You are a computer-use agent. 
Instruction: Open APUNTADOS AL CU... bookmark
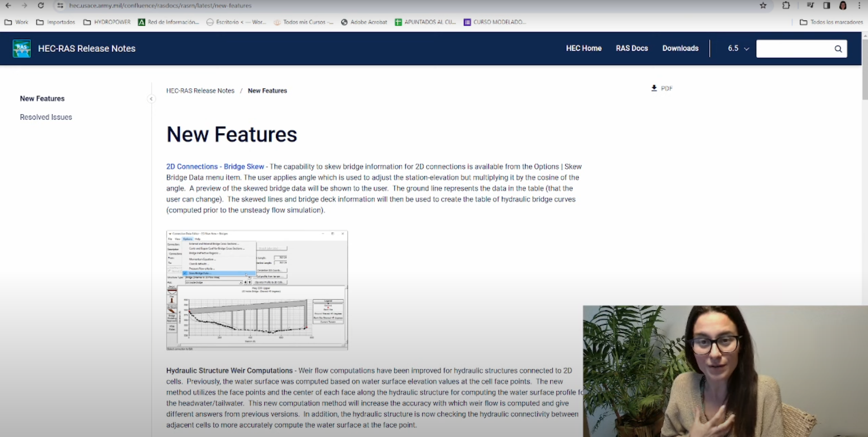click(x=425, y=22)
